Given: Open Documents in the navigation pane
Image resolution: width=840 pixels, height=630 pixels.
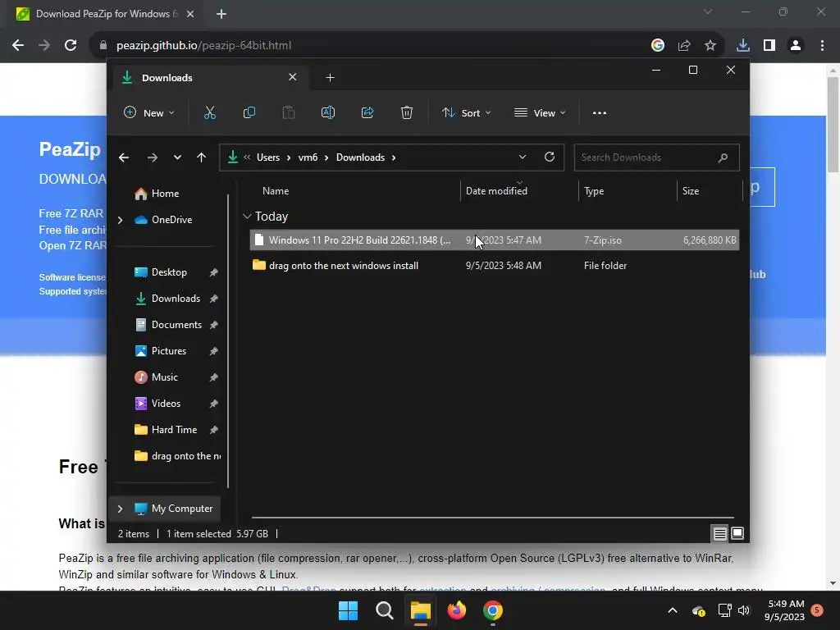Looking at the screenshot, I should coord(176,325).
